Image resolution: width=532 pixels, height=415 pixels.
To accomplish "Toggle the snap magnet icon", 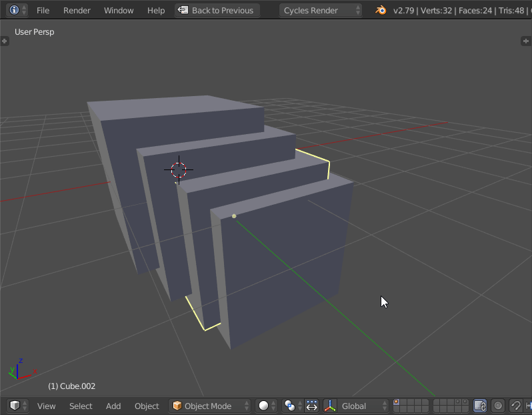I will 516,406.
